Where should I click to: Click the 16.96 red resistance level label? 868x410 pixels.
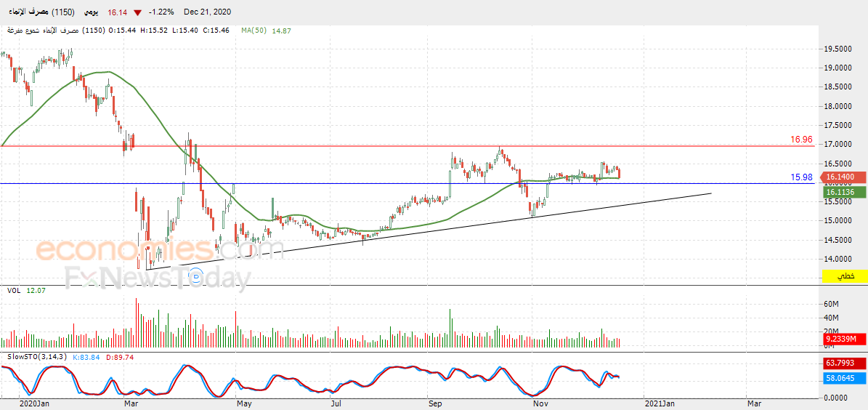coord(801,140)
